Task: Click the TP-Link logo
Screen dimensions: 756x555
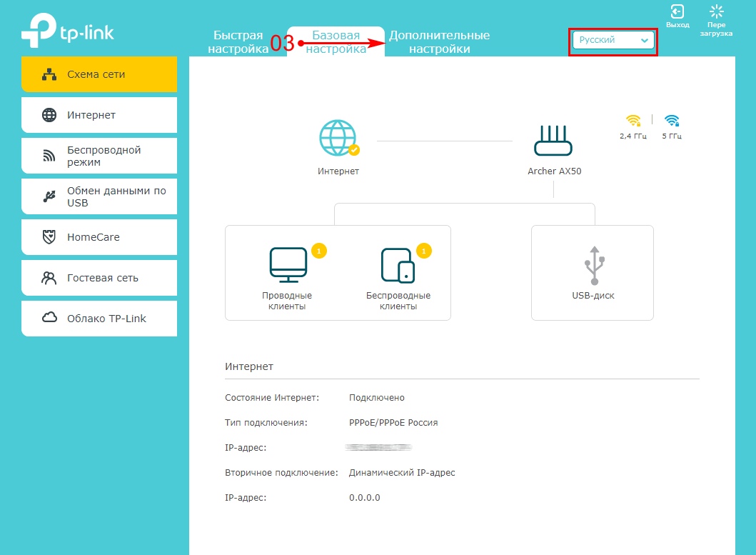Action: click(67, 34)
